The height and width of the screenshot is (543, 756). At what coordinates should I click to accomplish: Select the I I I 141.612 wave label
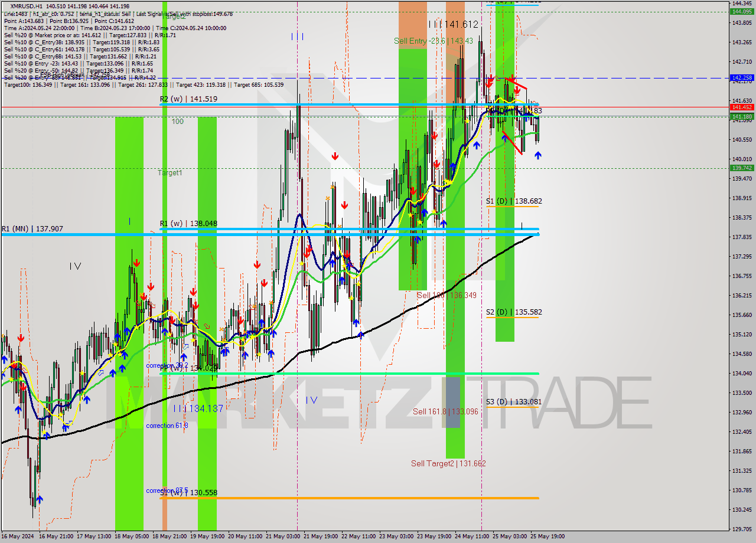(x=453, y=24)
